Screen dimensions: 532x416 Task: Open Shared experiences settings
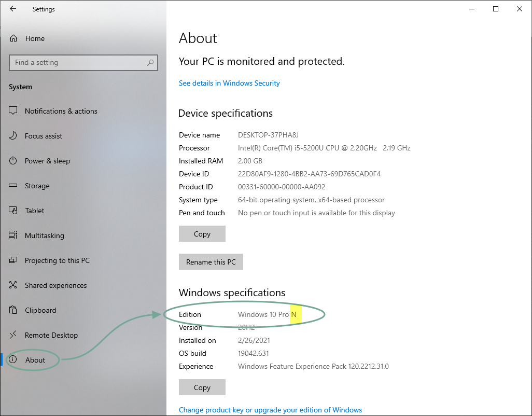(83, 285)
